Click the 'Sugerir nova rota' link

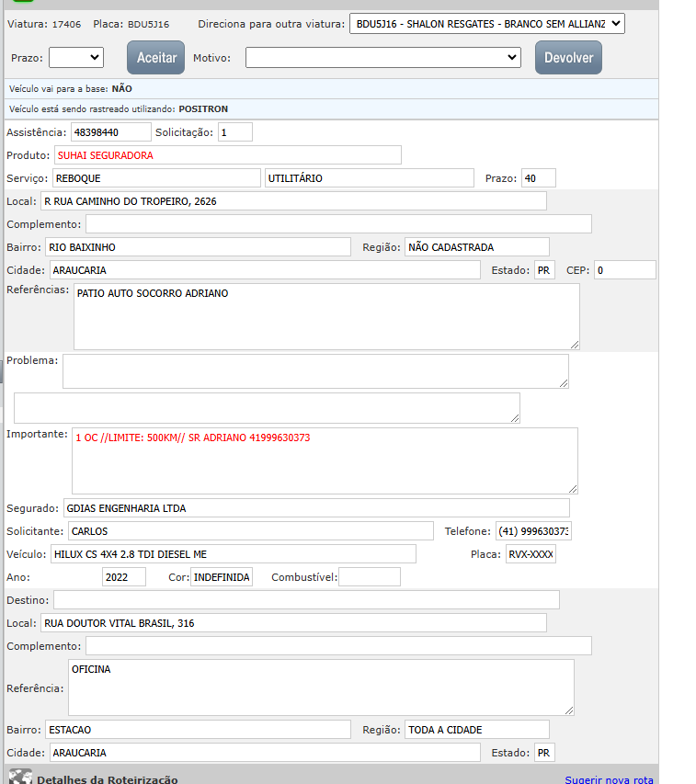click(609, 779)
